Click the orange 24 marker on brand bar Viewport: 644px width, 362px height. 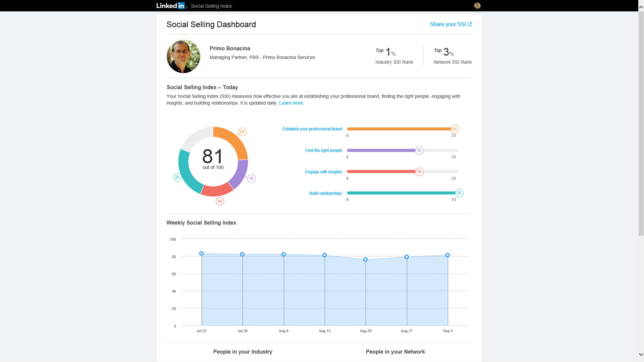click(x=454, y=129)
